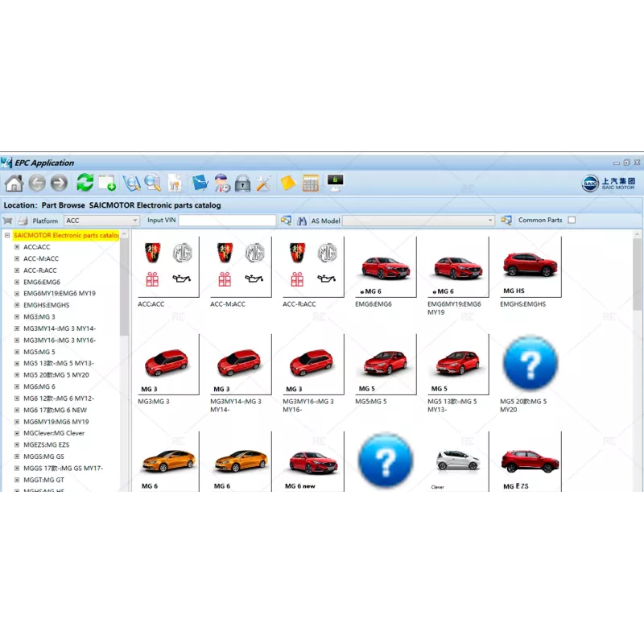Expand the EMGHS:EMGHS tree node

17,305
